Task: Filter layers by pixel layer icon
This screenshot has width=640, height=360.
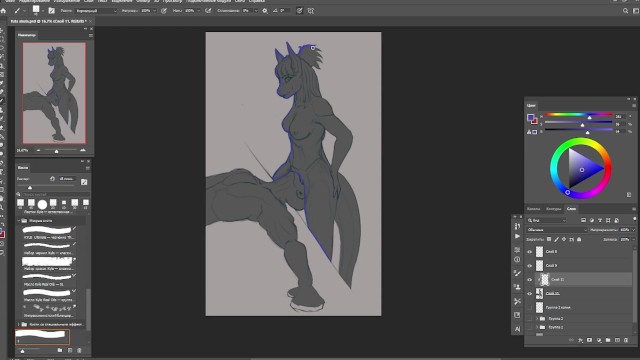Action: click(x=583, y=220)
